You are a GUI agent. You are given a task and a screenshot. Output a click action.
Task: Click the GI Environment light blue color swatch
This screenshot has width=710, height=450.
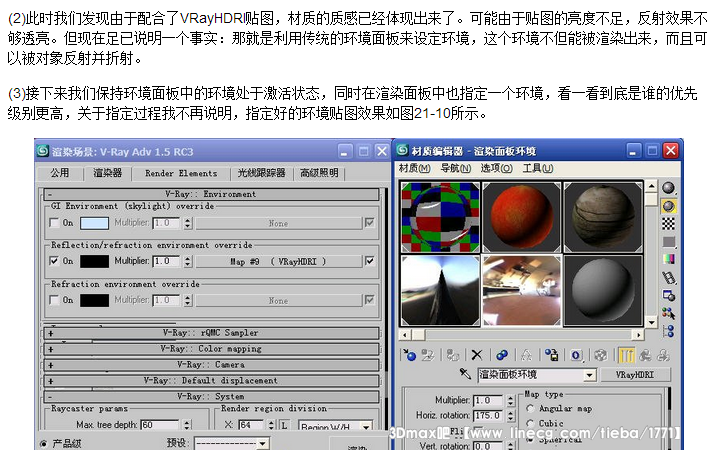[94, 223]
